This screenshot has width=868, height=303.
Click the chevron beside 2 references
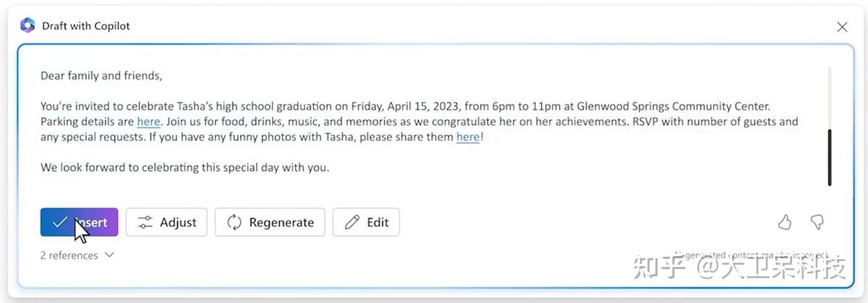click(109, 255)
